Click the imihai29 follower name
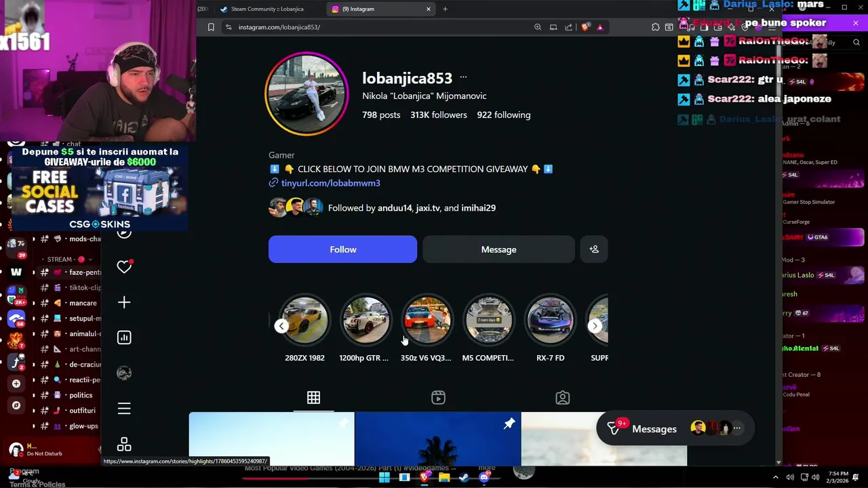The height and width of the screenshot is (488, 868). coord(478,208)
